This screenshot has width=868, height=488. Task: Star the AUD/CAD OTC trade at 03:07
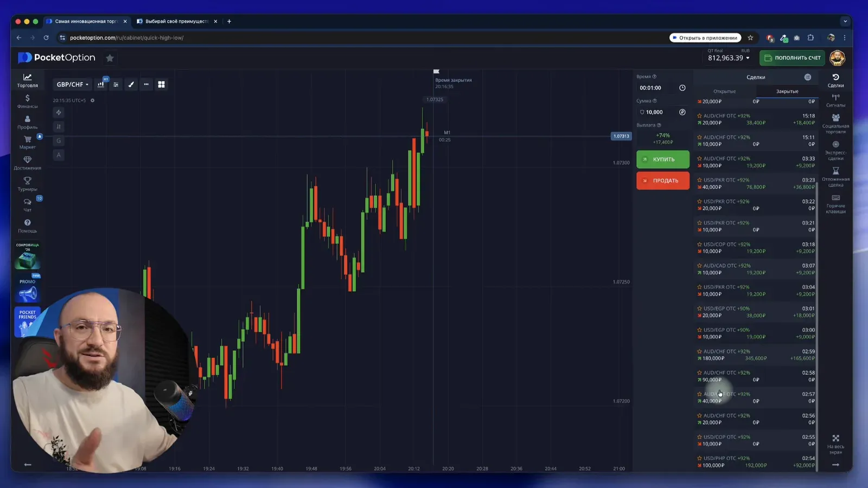point(699,266)
